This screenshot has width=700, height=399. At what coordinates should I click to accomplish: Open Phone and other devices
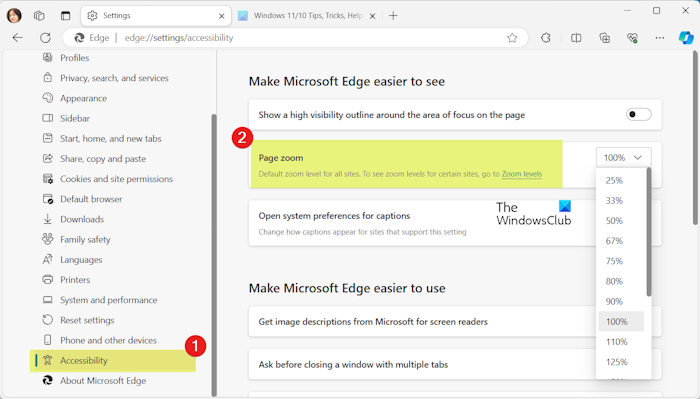[108, 340]
